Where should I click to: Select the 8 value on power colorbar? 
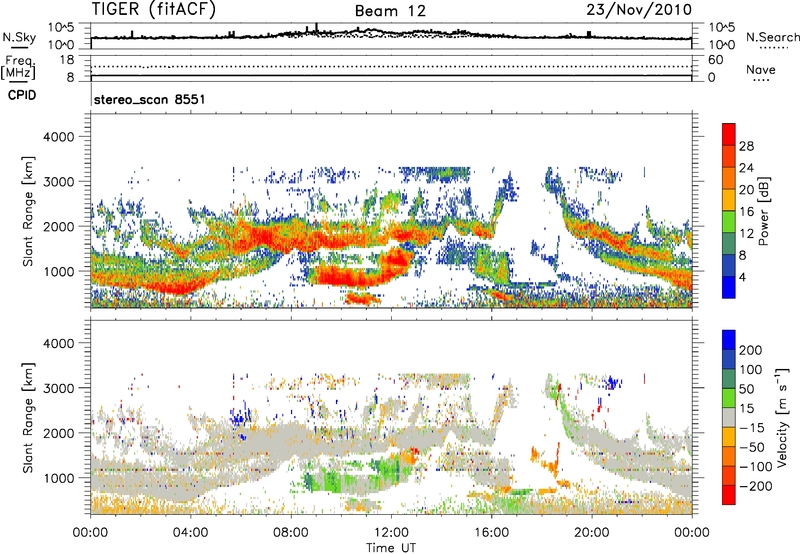[x=743, y=255]
